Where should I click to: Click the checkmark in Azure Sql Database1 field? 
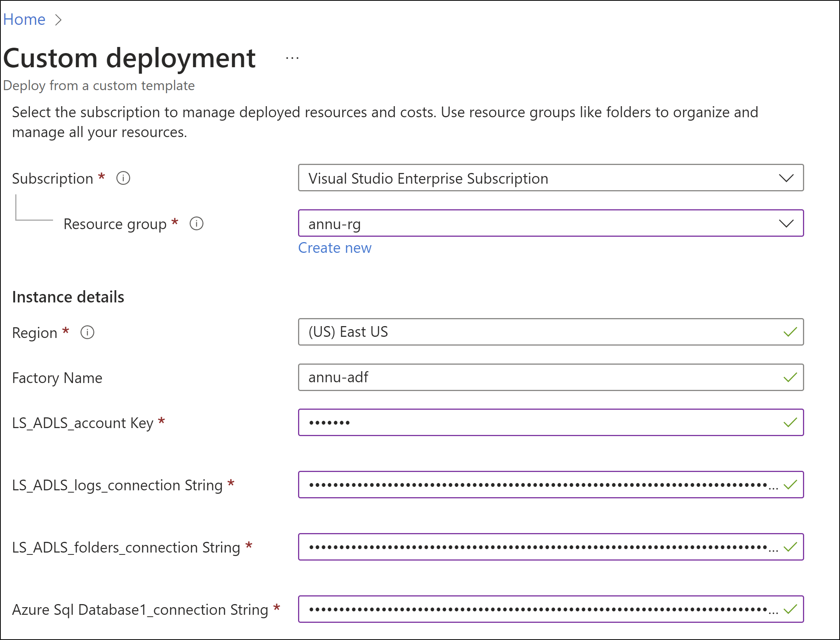pos(790,609)
